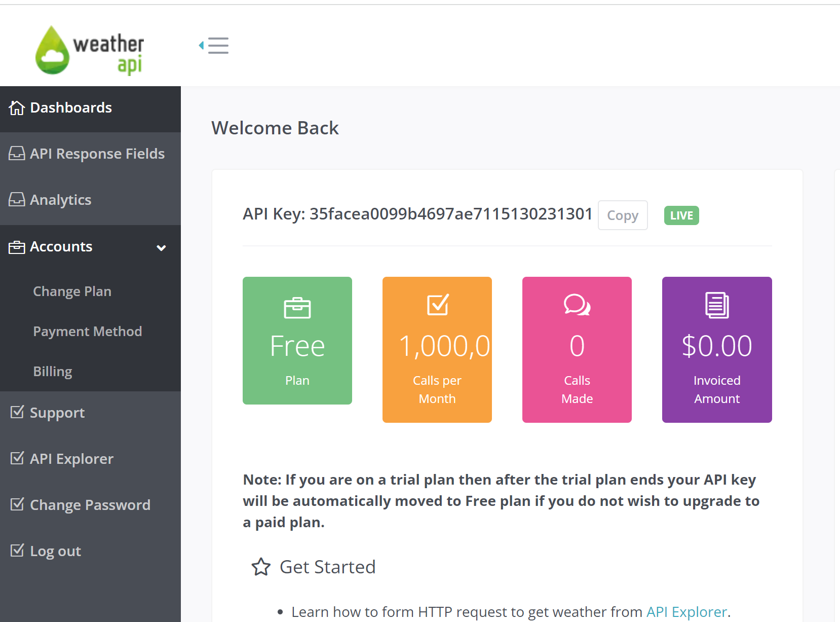Go to Change Plan under Accounts
The width and height of the screenshot is (840, 622).
point(72,291)
